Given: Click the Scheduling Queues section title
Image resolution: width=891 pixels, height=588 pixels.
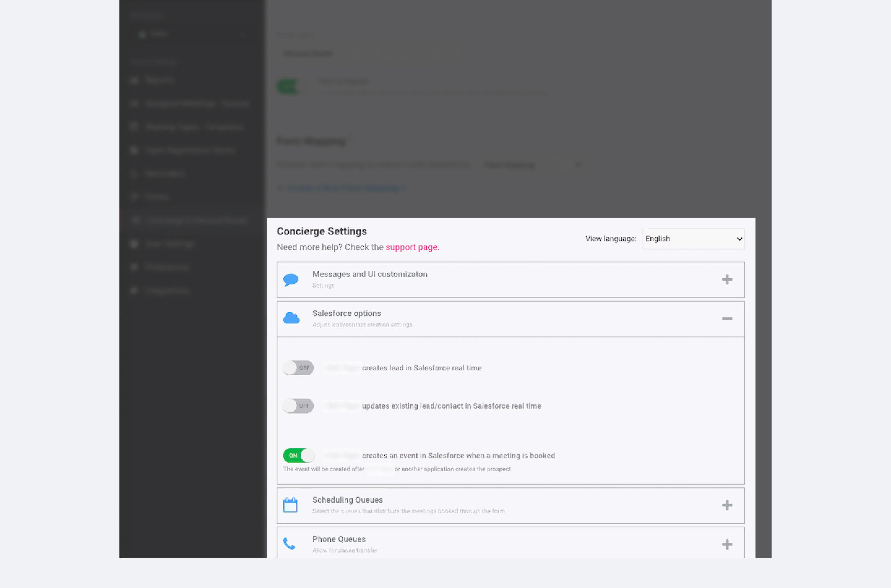Looking at the screenshot, I should tap(347, 500).
